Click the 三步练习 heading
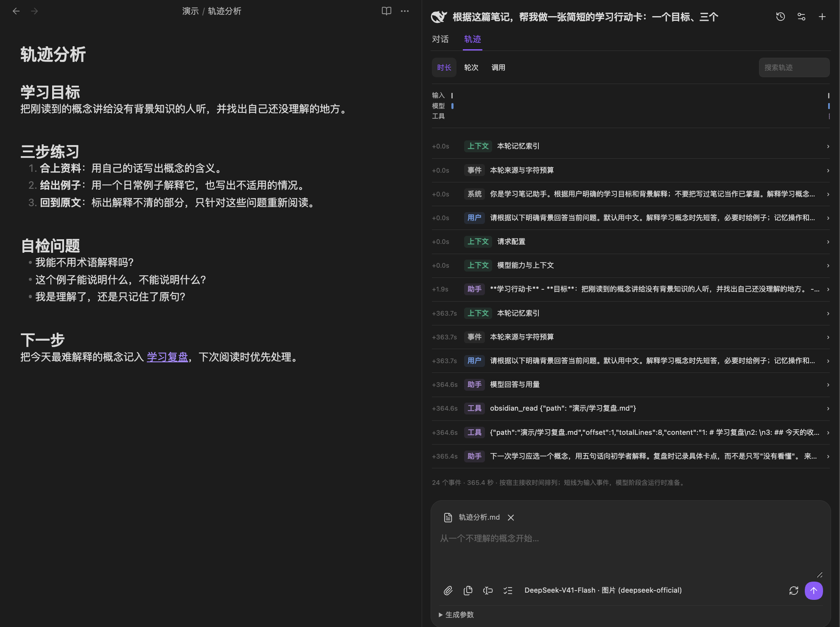This screenshot has height=627, width=840. coord(50,151)
